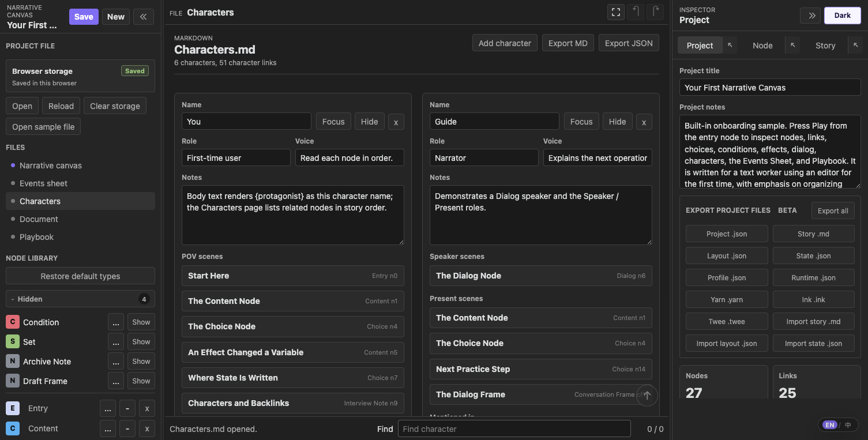Viewport: 868px width, 440px height.
Task: Hide the You character card
Action: 370,122
